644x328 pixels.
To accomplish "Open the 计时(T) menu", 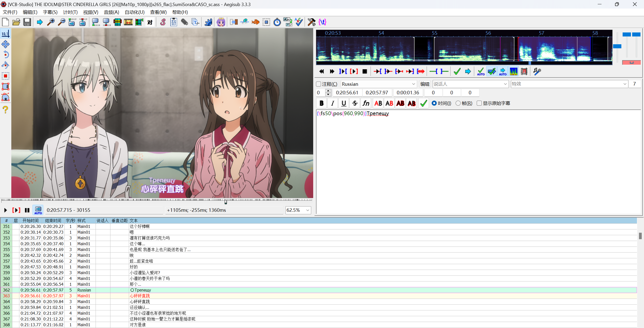I will (x=70, y=12).
